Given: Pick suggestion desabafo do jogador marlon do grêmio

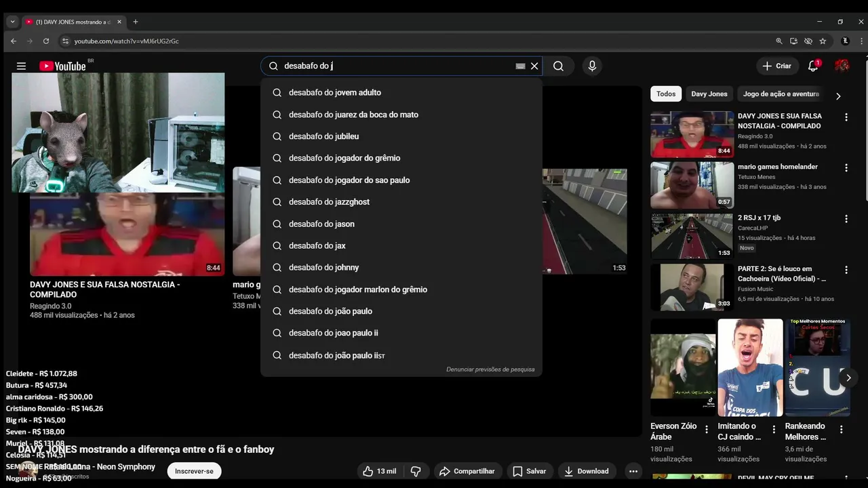Looking at the screenshot, I should [401, 289].
